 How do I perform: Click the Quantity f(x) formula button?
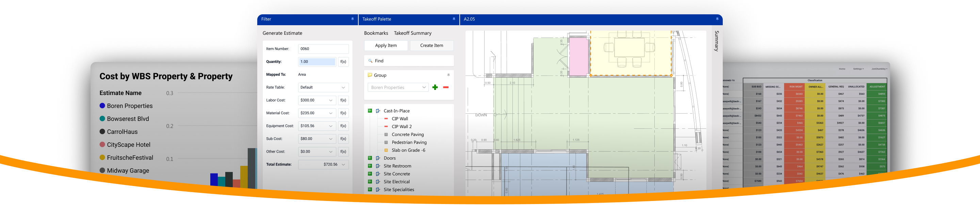click(343, 62)
